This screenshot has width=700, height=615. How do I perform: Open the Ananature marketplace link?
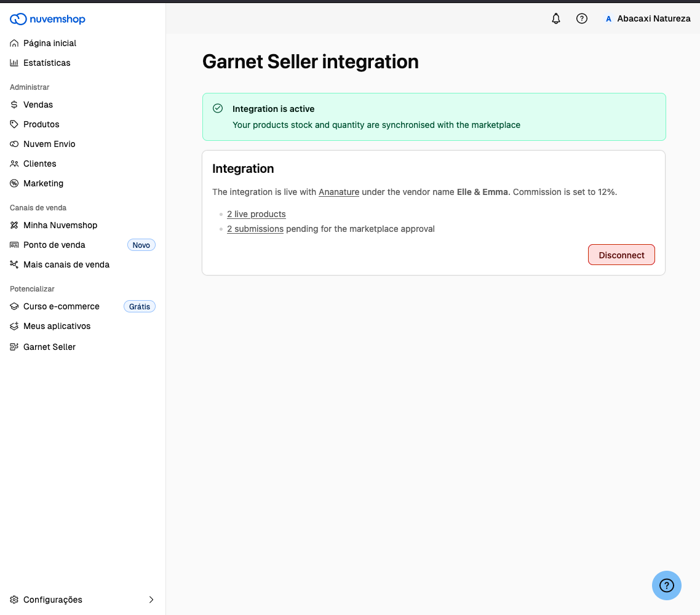pos(338,192)
